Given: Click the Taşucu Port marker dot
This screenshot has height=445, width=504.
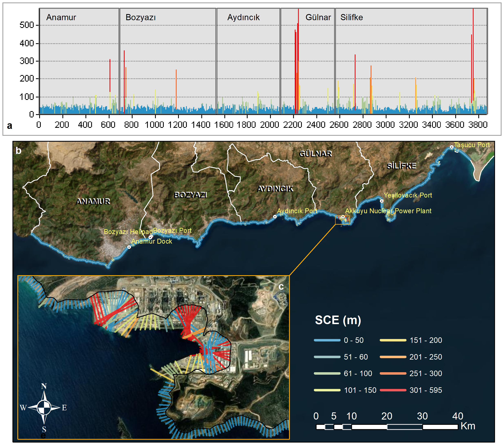Looking at the screenshot, I should click(452, 147).
